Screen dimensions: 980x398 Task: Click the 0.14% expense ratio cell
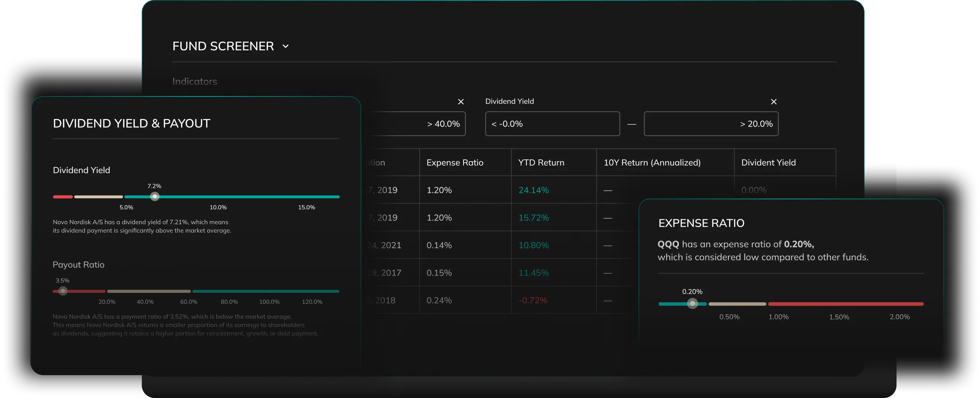pos(439,246)
